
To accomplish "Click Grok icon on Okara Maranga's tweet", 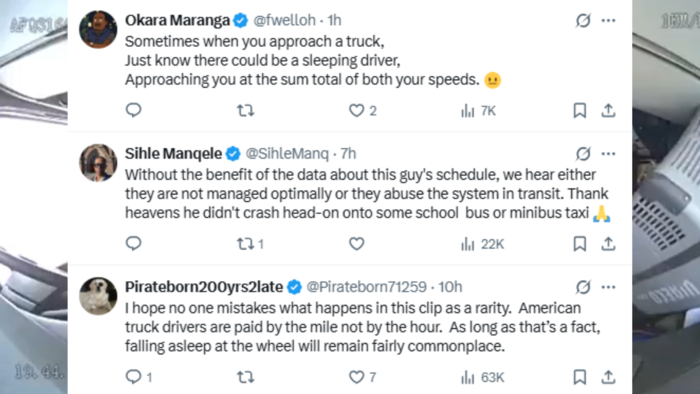I will pyautogui.click(x=583, y=21).
